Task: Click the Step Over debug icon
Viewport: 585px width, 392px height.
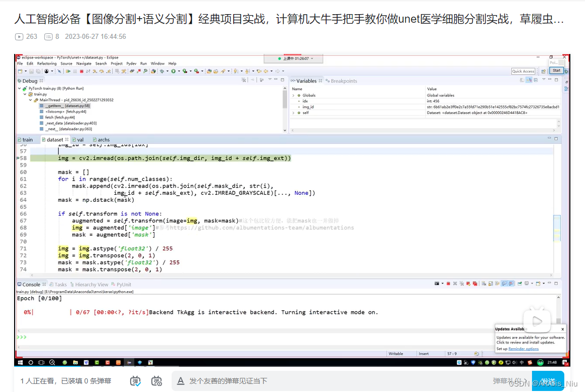Action: pos(101,71)
